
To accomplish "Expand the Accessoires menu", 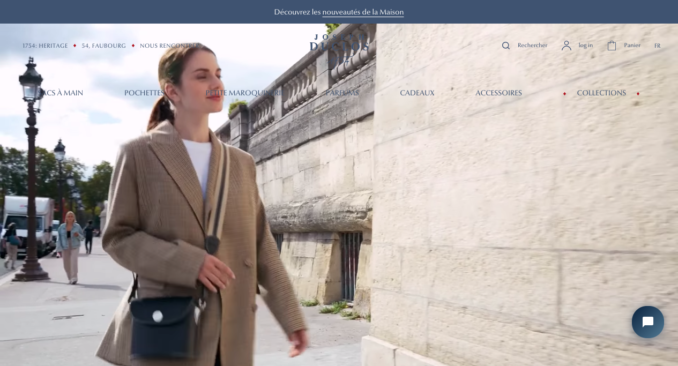I will click(499, 93).
